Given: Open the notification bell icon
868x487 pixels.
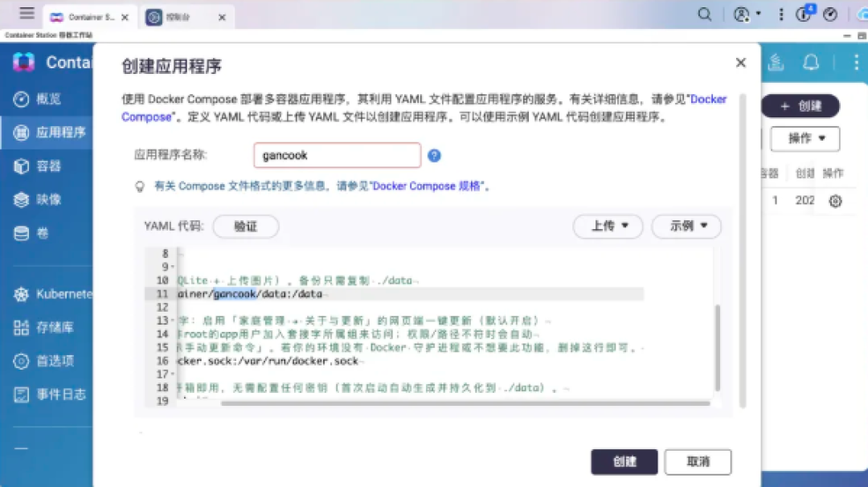Looking at the screenshot, I should point(811,63).
